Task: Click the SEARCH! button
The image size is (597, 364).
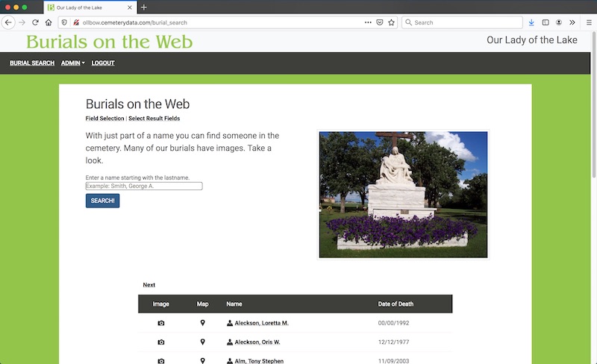Action: pyautogui.click(x=102, y=201)
